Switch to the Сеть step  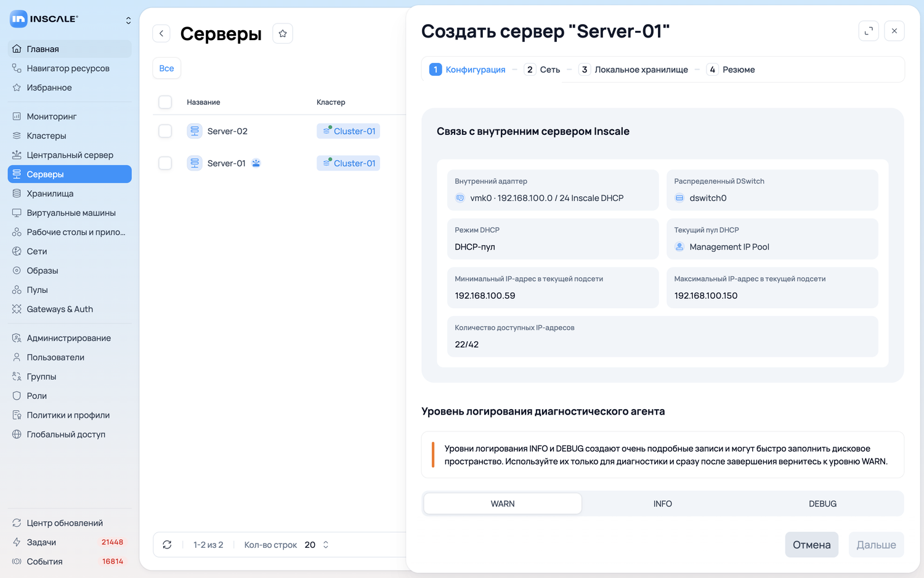click(x=542, y=70)
